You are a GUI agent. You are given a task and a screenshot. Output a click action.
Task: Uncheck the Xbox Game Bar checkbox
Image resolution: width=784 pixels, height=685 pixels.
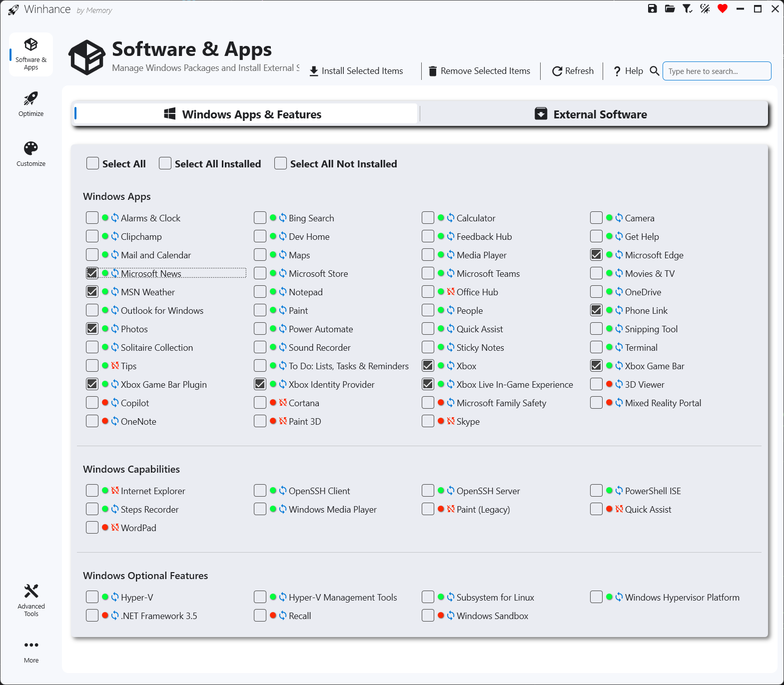click(x=596, y=366)
